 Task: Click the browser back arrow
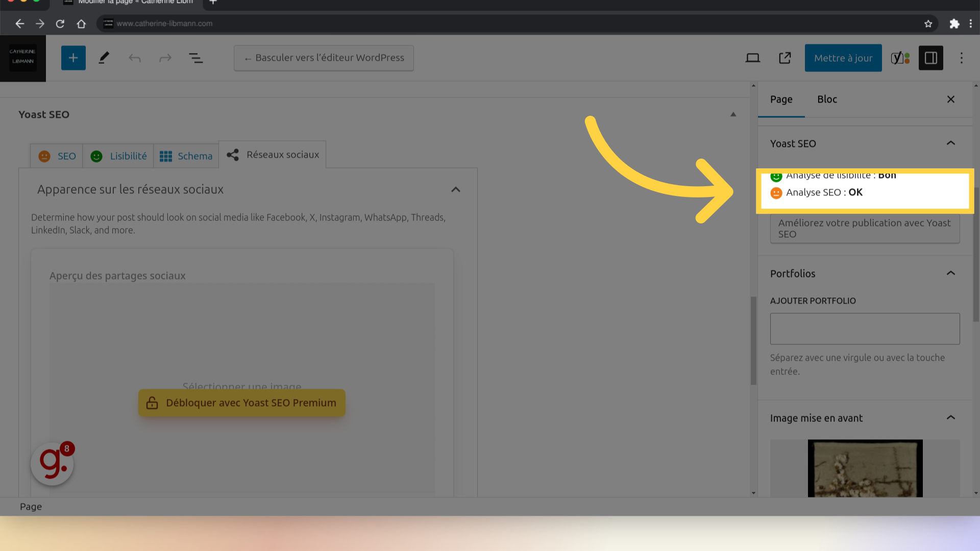[x=20, y=23]
